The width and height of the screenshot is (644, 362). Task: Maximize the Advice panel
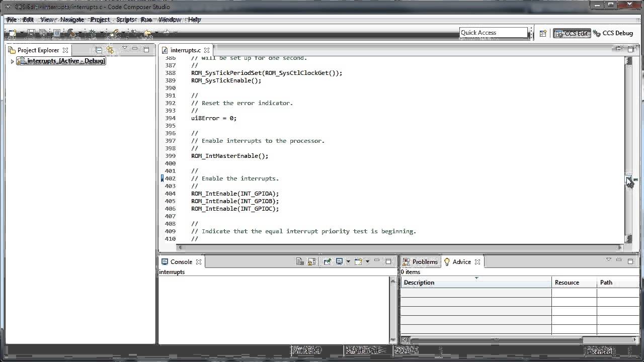(x=631, y=260)
